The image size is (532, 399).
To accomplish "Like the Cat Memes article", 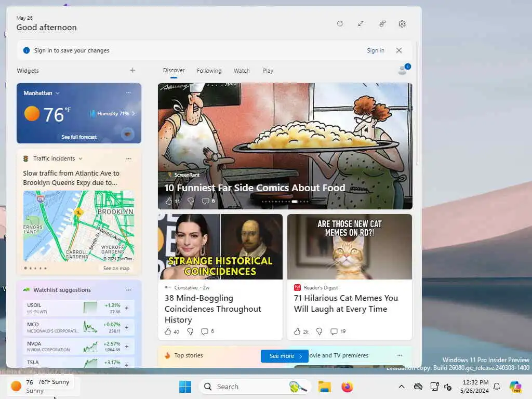I will pyautogui.click(x=297, y=331).
